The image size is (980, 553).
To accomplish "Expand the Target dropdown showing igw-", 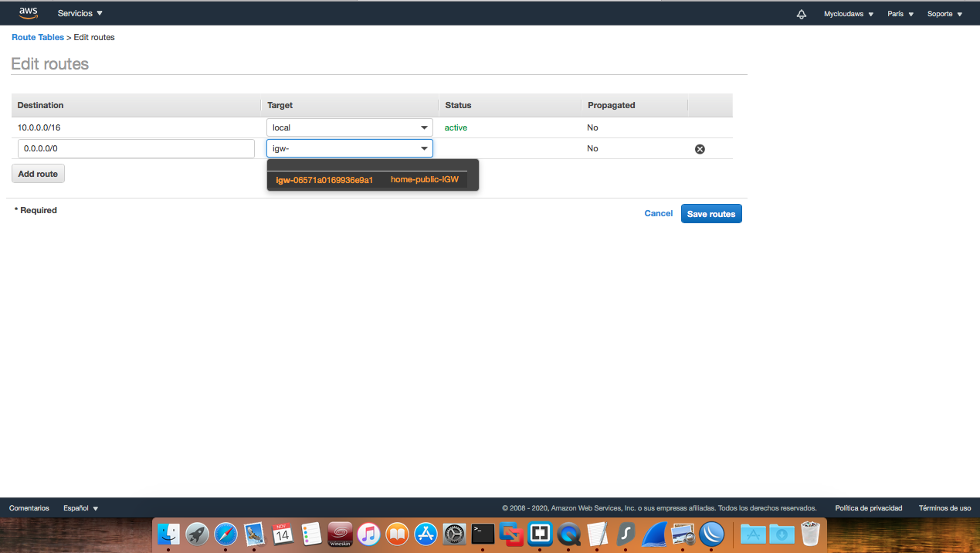I will (424, 148).
